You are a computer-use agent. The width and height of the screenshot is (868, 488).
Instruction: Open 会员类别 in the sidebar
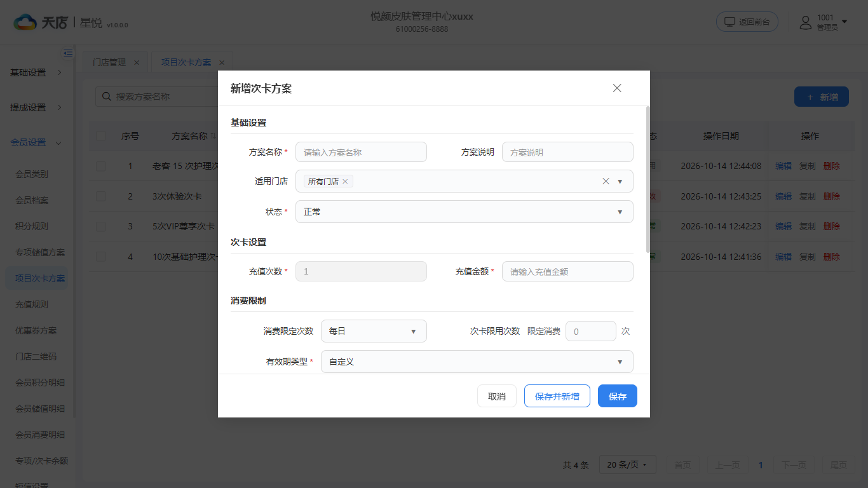coord(32,174)
